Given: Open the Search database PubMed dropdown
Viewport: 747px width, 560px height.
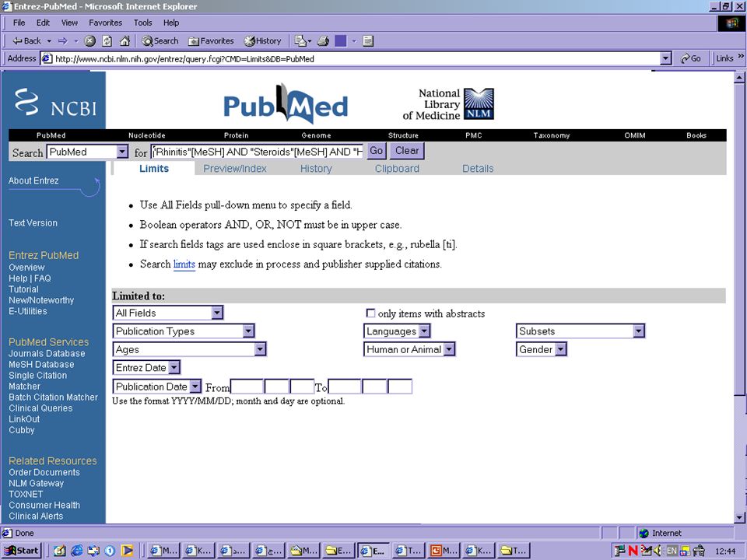Looking at the screenshot, I should 87,152.
